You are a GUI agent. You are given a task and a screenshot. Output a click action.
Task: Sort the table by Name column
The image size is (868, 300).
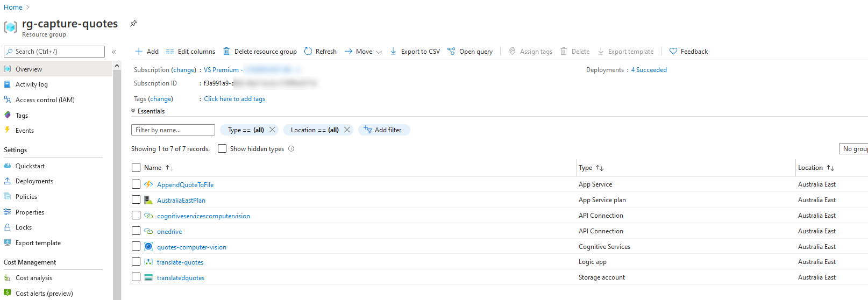(x=158, y=168)
